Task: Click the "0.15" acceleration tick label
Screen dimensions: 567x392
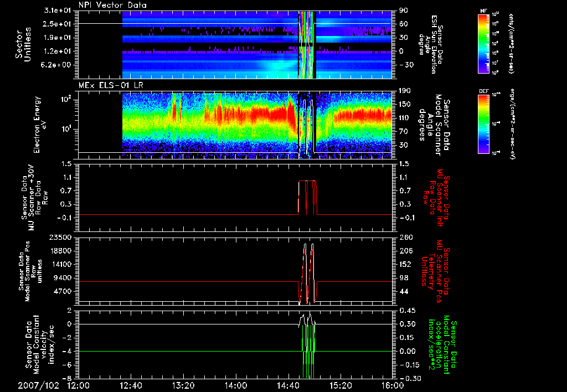Action: [408, 338]
